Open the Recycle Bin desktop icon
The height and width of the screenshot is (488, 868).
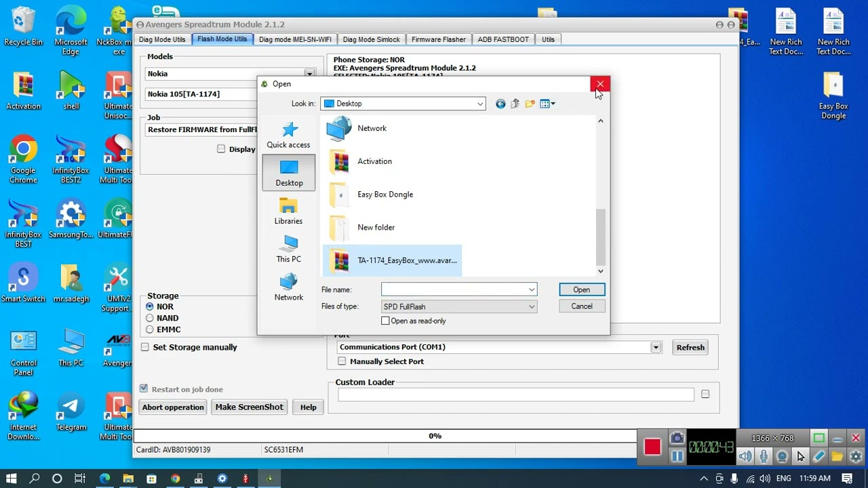(24, 26)
